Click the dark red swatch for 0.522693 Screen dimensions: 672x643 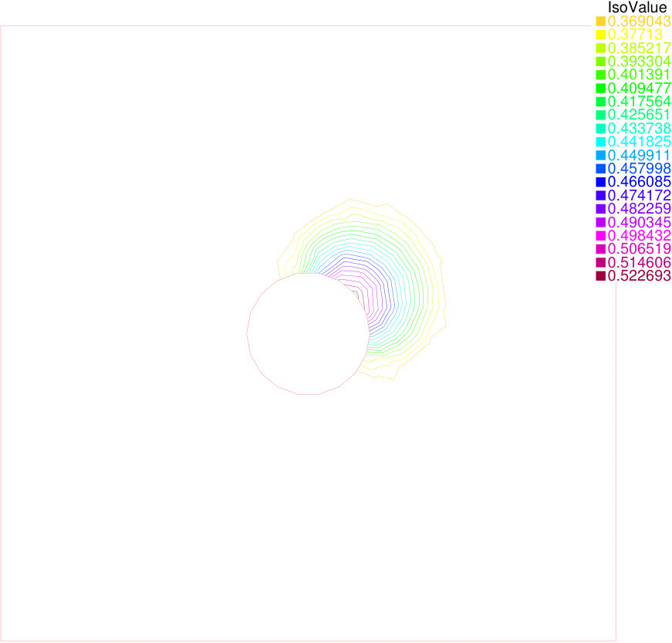600,276
